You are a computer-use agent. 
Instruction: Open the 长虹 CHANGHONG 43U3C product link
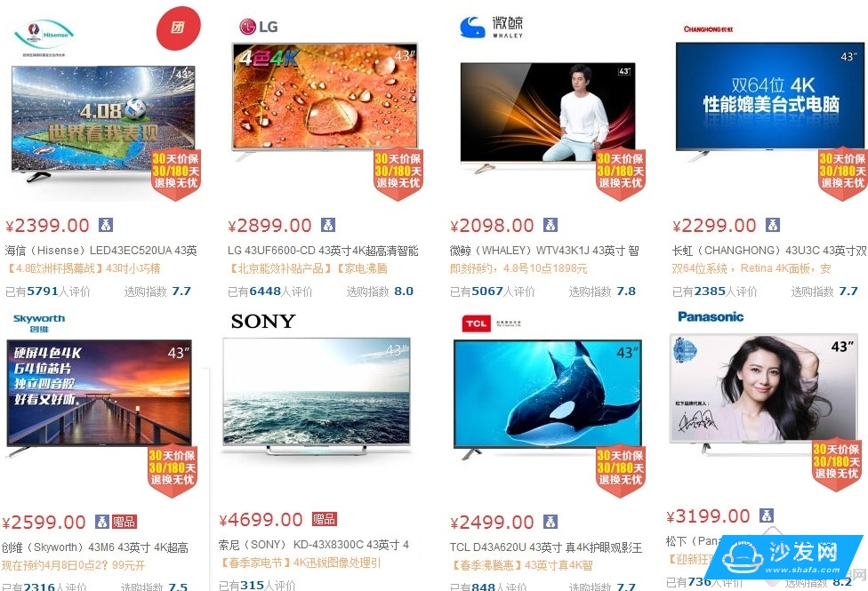[x=769, y=251]
